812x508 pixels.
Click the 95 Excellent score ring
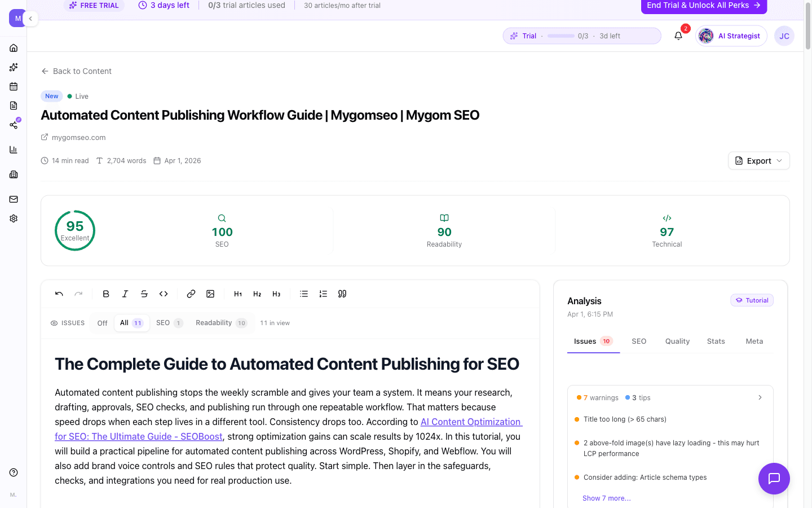click(x=74, y=230)
